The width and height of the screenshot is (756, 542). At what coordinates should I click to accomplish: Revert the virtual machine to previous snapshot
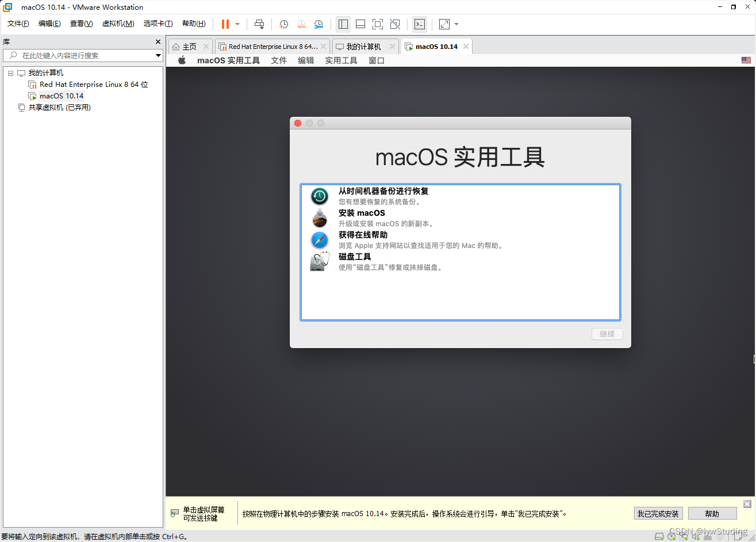301,24
